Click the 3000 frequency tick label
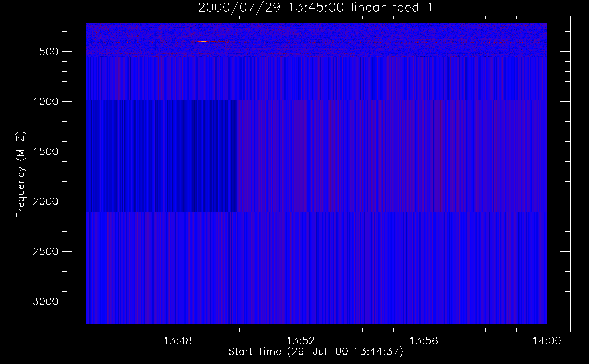Viewport: 589px width, 364px height. 46,301
